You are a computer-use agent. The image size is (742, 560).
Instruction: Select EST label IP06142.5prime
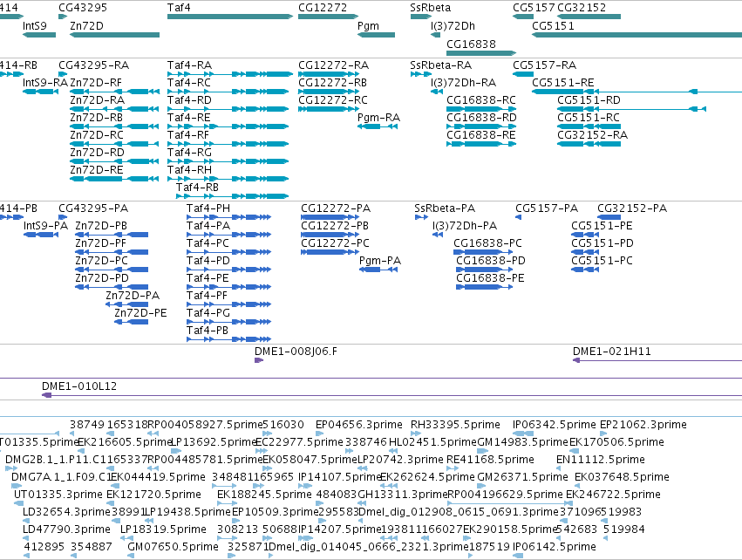555,547
